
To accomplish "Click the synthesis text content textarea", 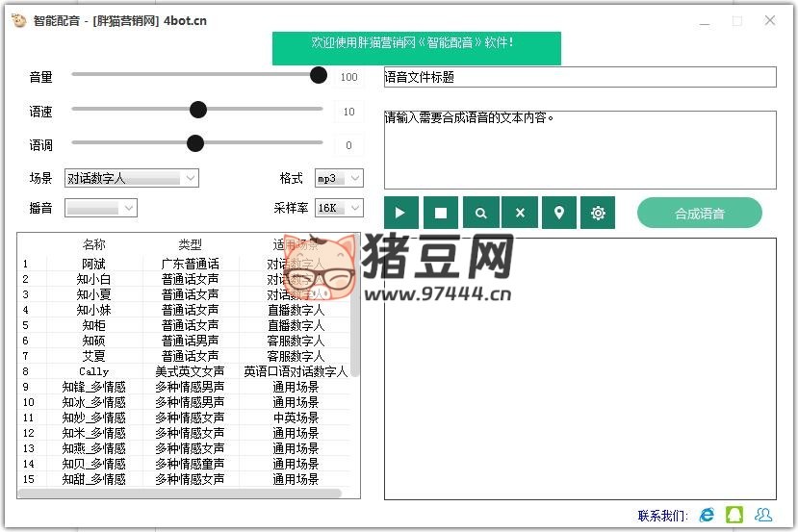I will point(580,149).
